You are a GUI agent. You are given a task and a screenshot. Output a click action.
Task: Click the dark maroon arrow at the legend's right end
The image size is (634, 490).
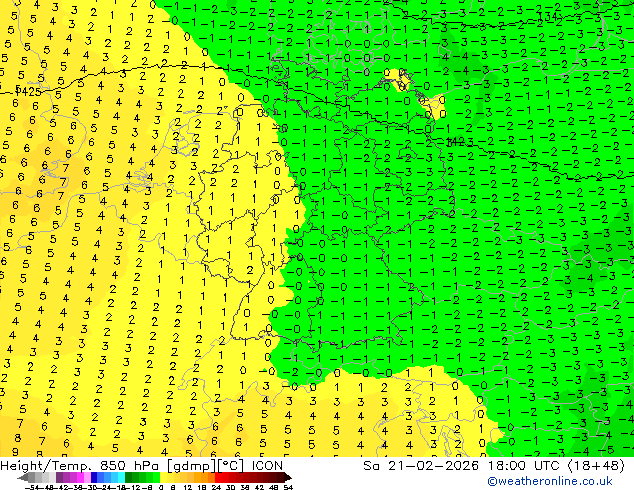pyautogui.click(x=288, y=477)
